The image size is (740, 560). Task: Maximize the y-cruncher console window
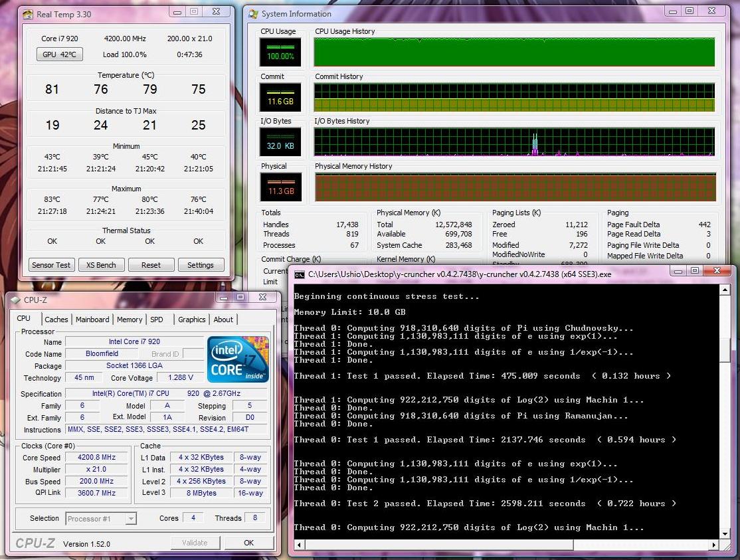click(695, 271)
